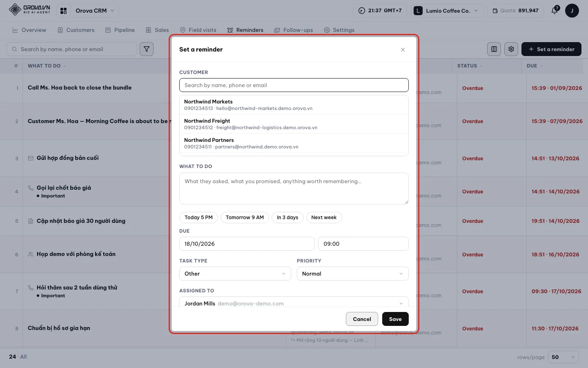Select Northwind Freight from customer results
588x368 pixels.
point(294,124)
